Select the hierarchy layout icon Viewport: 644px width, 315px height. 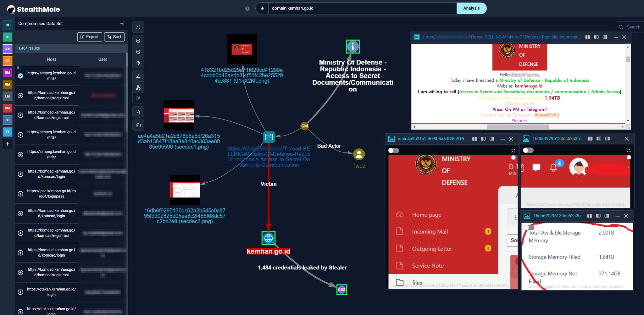(138, 87)
